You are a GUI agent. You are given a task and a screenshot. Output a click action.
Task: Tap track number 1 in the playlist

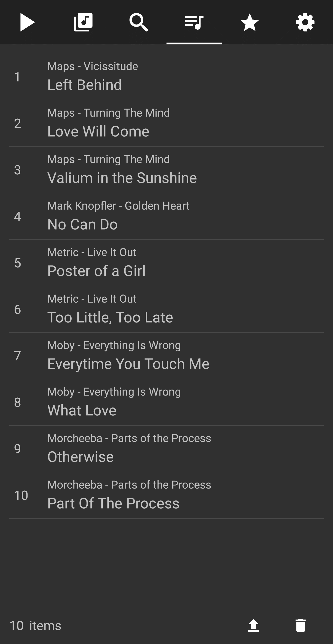17,77
